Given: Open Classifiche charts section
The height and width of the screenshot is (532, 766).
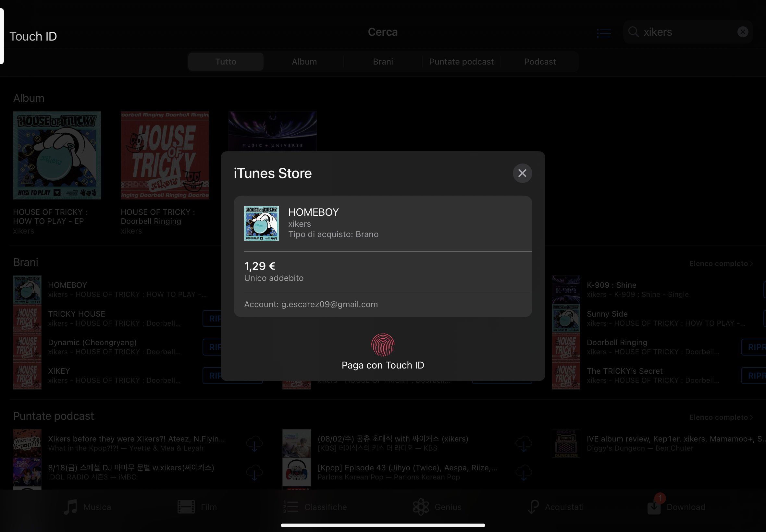Looking at the screenshot, I should pos(315,507).
